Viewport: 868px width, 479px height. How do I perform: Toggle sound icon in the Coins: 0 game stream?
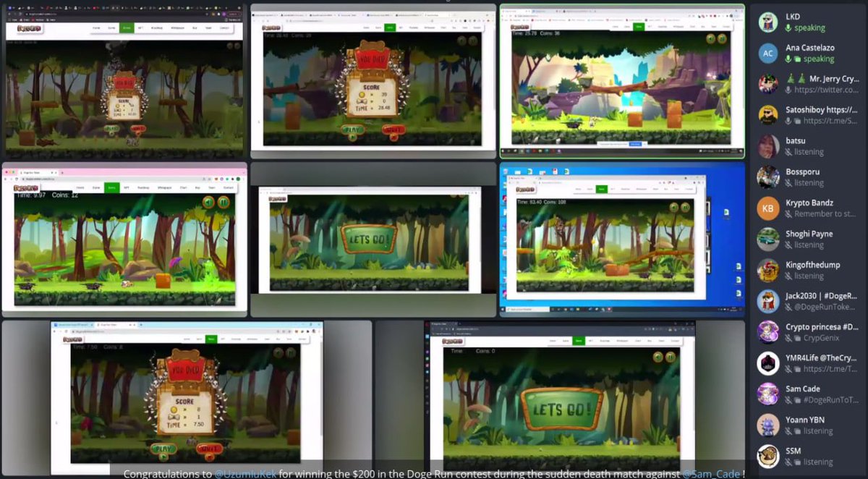pyautogui.click(x=658, y=357)
